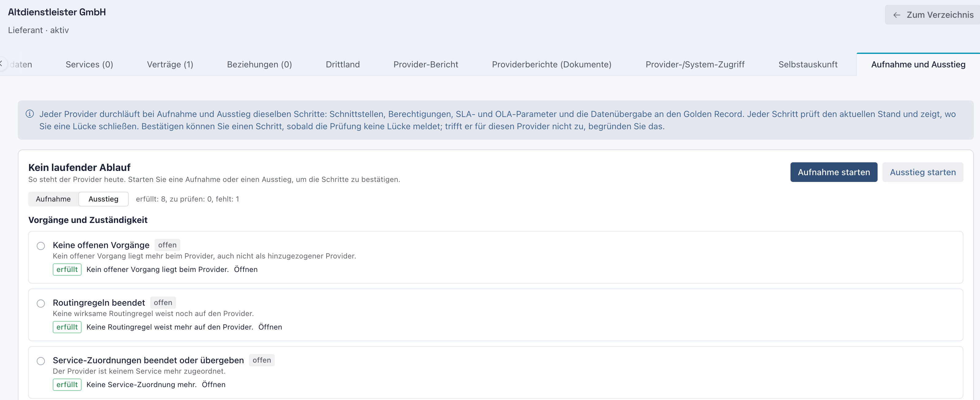This screenshot has width=980, height=400.
Task: Click the Altdienstleister GmbH heading
Action: click(57, 12)
